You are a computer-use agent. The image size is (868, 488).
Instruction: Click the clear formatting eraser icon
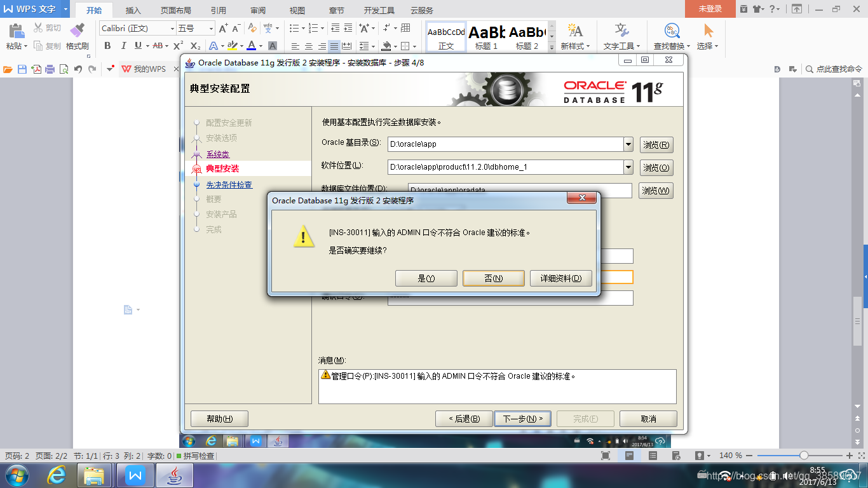click(x=252, y=29)
